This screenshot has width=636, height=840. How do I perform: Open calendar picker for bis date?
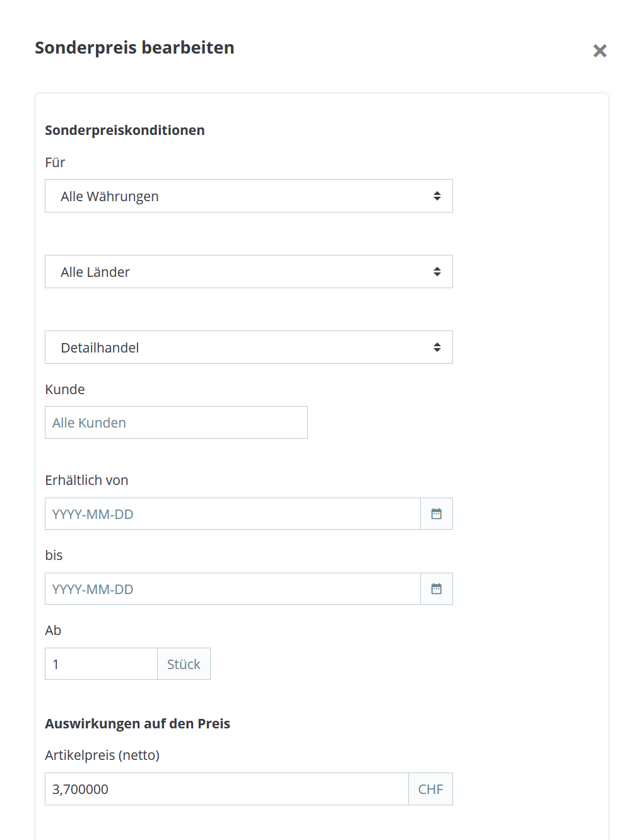coord(436,589)
